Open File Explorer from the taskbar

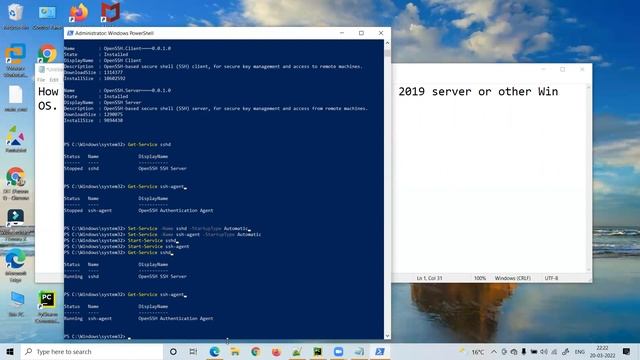[x=235, y=351]
